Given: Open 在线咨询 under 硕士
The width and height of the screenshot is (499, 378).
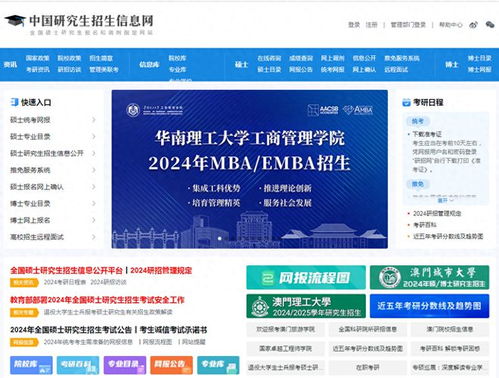Looking at the screenshot, I should pos(269,58).
